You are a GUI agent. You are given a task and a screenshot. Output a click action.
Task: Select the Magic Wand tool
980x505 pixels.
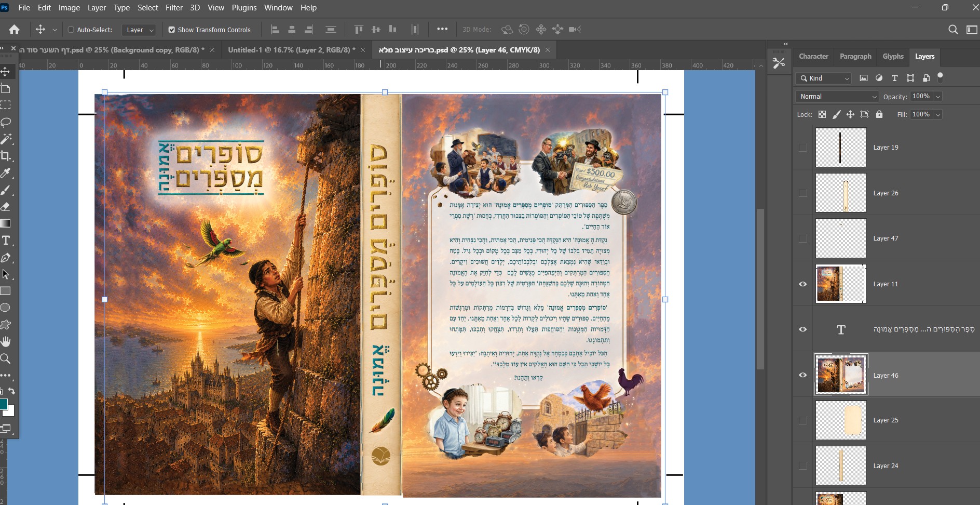[5, 139]
